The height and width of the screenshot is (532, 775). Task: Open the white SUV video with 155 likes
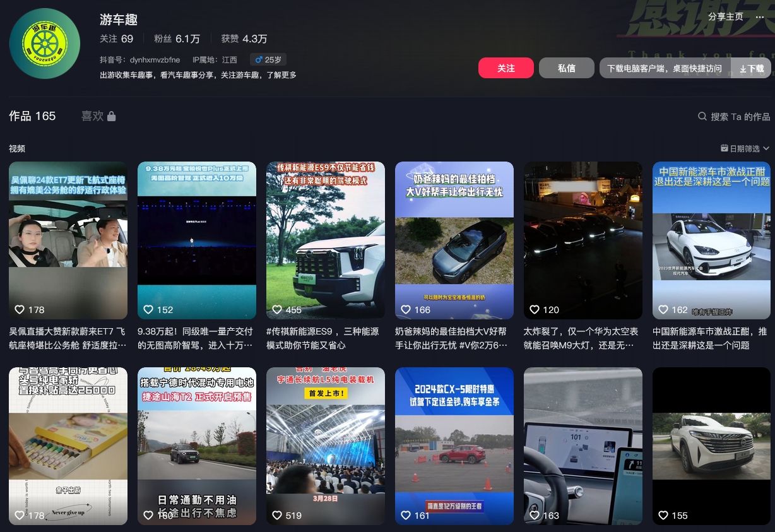tap(712, 446)
